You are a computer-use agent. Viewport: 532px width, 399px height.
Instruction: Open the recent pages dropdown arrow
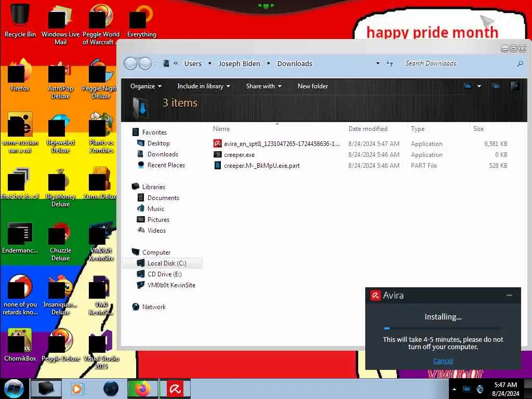(x=156, y=63)
